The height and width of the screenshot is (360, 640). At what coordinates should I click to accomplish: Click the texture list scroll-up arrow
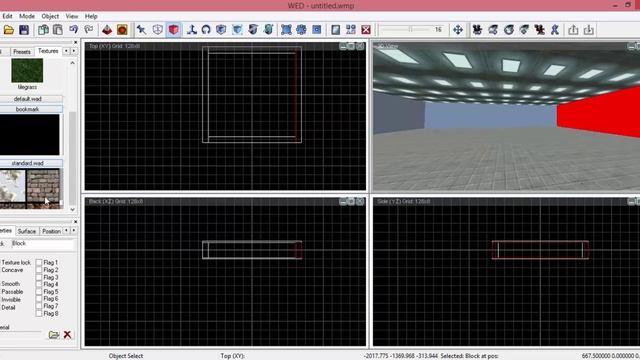point(73,63)
